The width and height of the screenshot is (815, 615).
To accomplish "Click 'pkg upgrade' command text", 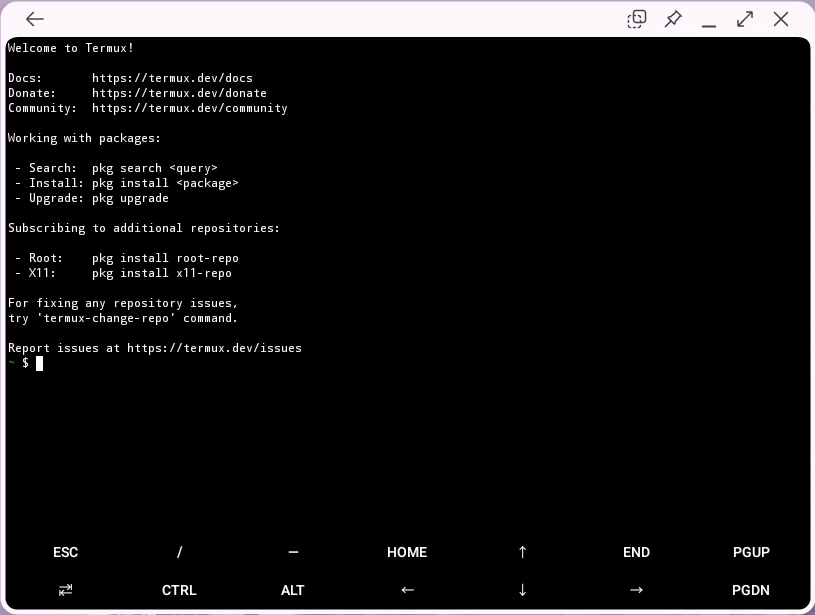I will 130,198.
